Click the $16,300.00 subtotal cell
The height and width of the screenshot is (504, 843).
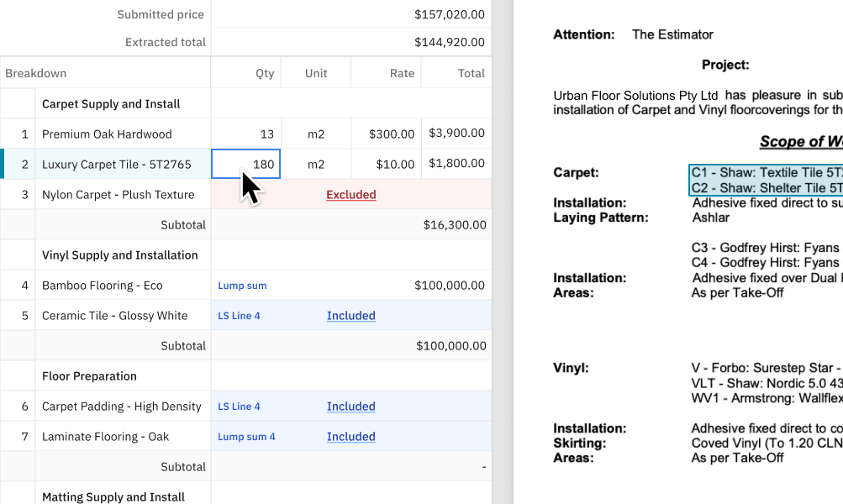[456, 224]
